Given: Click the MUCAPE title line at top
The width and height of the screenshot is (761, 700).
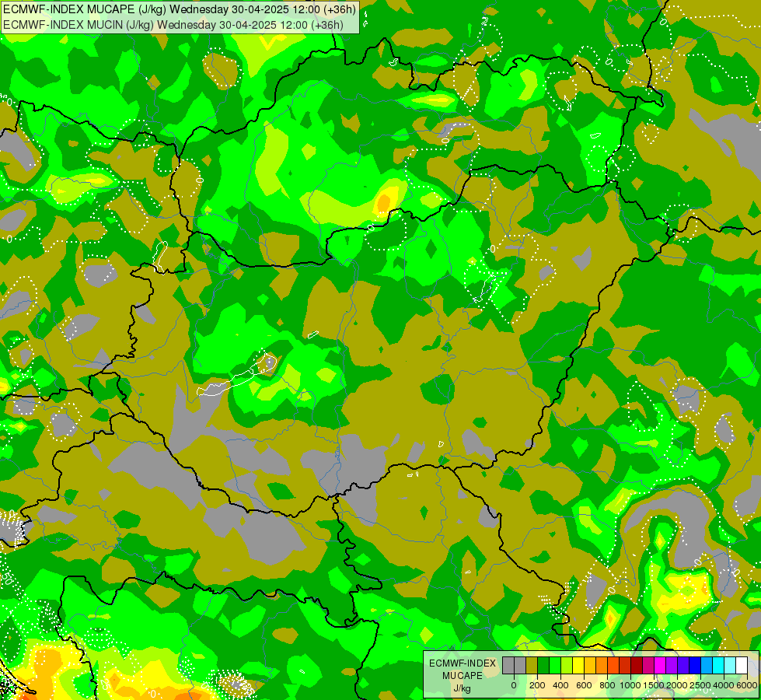Looking at the screenshot, I should coord(179,9).
